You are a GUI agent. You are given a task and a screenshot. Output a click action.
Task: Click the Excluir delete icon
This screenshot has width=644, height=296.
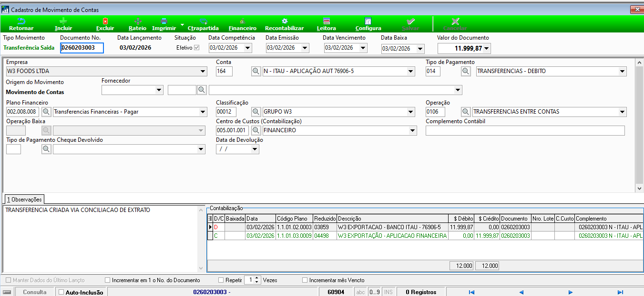pos(105,21)
